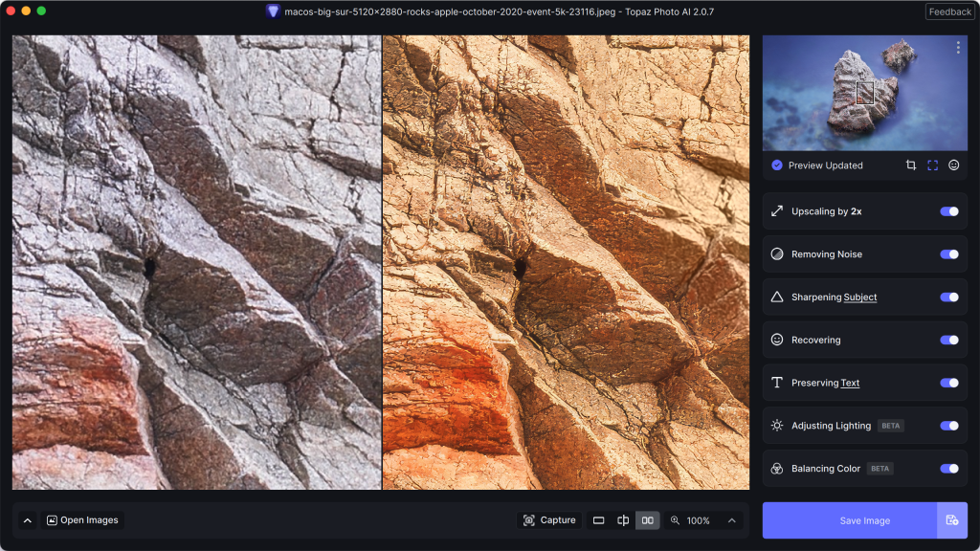Switch to single image view mode
This screenshot has height=551, width=980.
(x=599, y=520)
